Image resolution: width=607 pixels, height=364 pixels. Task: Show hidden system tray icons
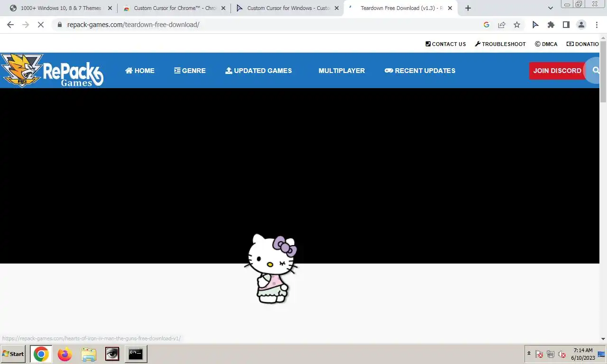point(529,354)
